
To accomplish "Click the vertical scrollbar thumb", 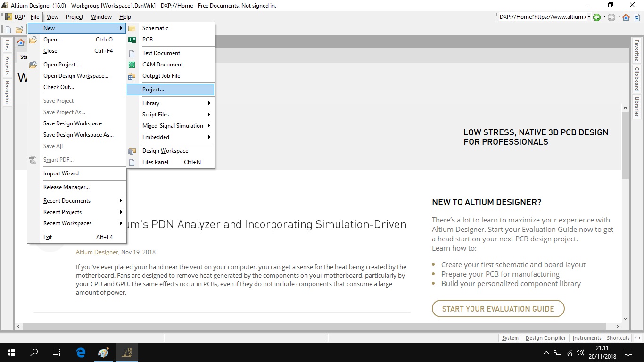I will coord(625,145).
